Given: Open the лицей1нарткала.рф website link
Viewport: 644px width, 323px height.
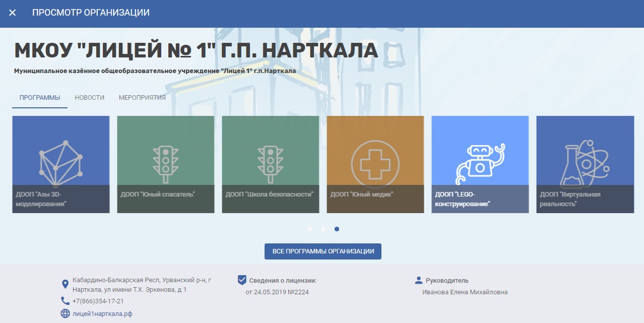Looking at the screenshot, I should coord(102,313).
